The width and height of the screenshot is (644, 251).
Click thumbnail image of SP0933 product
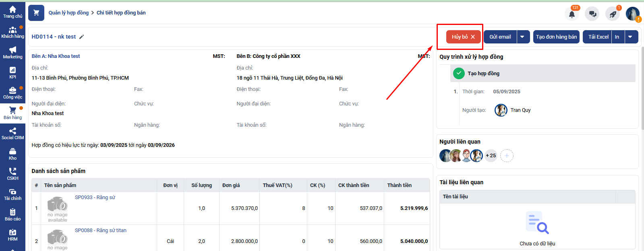57,208
